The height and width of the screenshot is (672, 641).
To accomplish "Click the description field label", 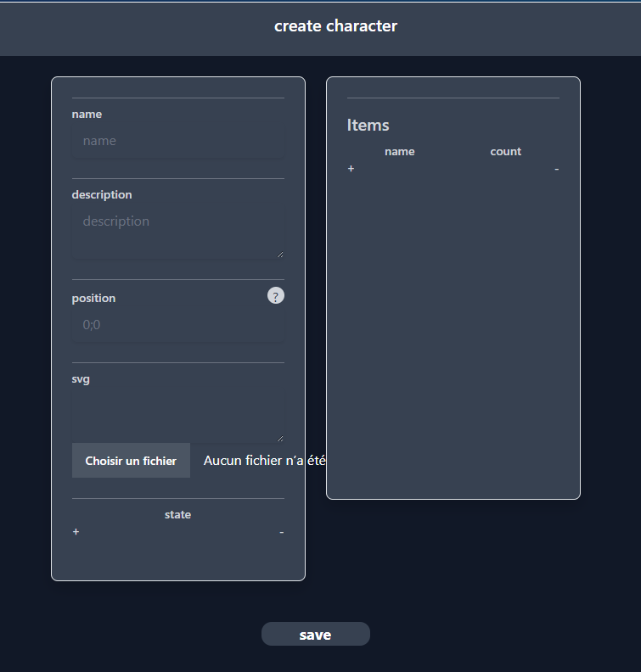I will pos(102,194).
